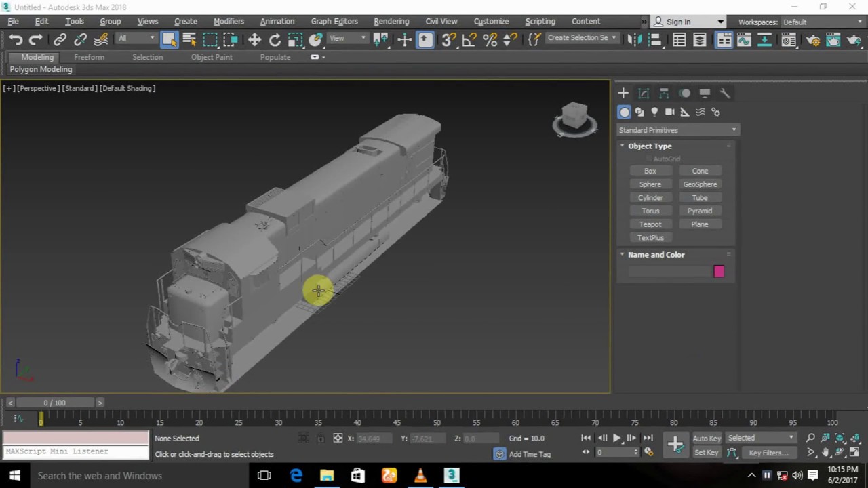Click the Play Animation button
Image resolution: width=868 pixels, height=488 pixels.
[x=616, y=439]
